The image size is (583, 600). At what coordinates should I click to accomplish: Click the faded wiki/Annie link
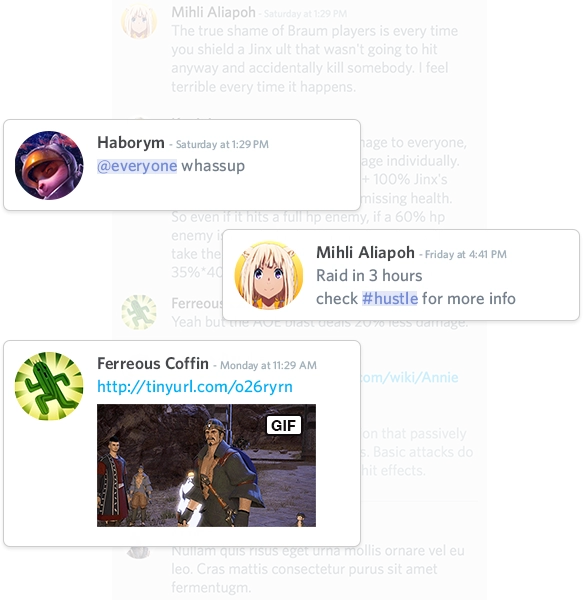click(409, 377)
